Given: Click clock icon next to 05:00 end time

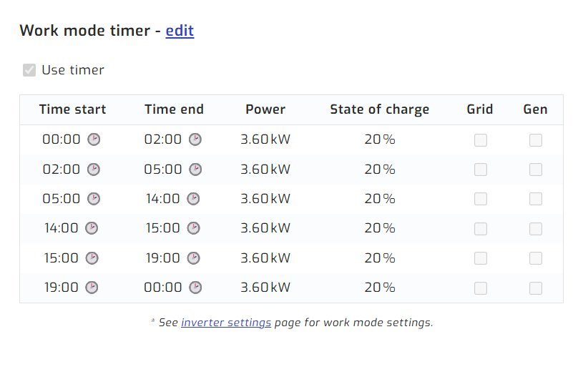Looking at the screenshot, I should pos(195,170).
